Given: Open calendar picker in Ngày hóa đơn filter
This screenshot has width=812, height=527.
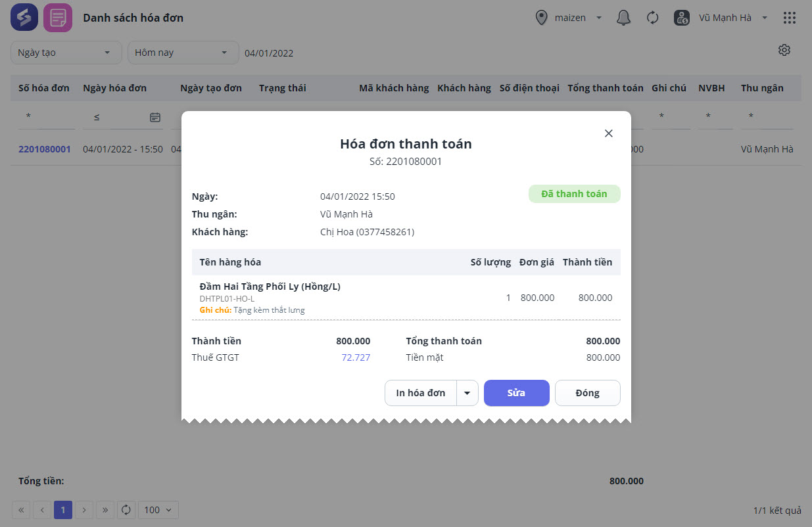Looking at the screenshot, I should (155, 117).
